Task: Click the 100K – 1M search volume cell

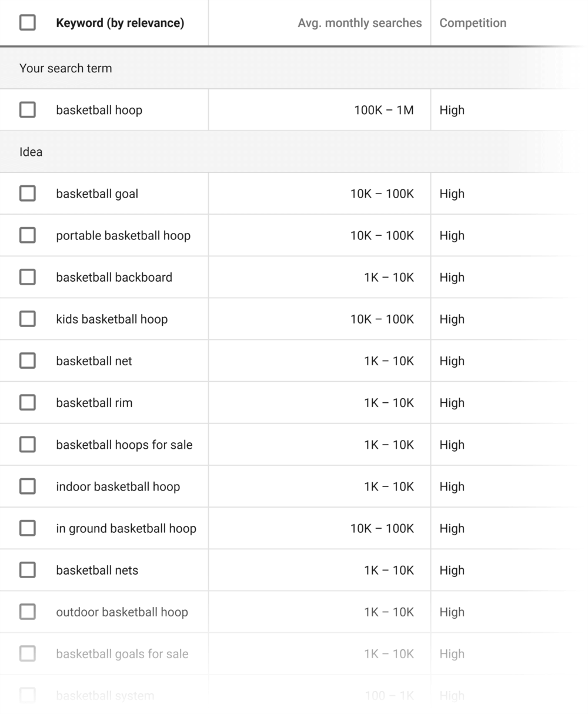Action: tap(383, 110)
